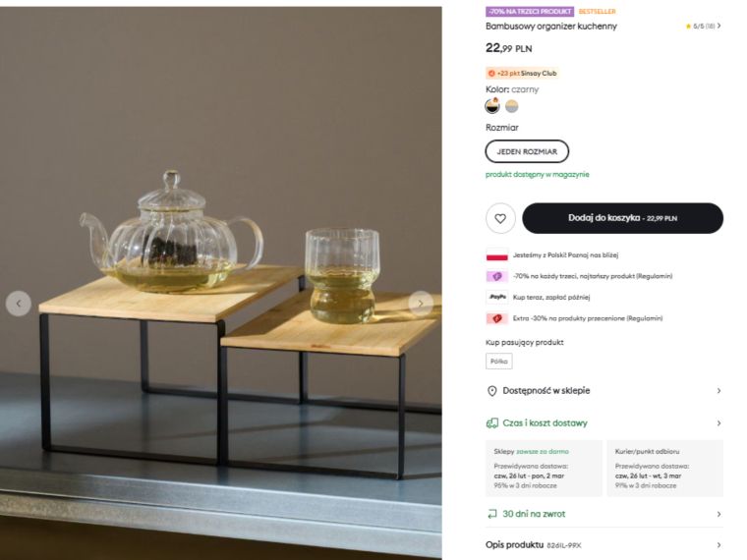
Task: Show previous product photo with left arrow
Action: click(19, 304)
